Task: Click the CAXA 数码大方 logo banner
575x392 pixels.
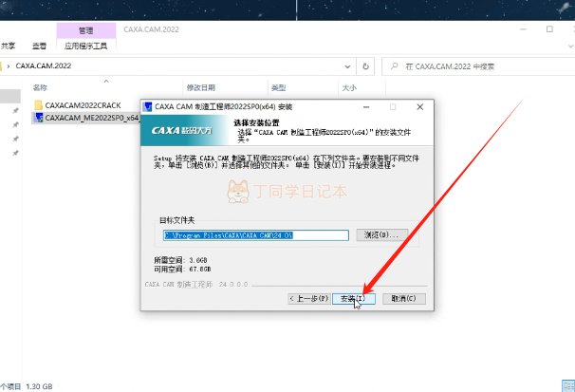Action: pos(183,130)
